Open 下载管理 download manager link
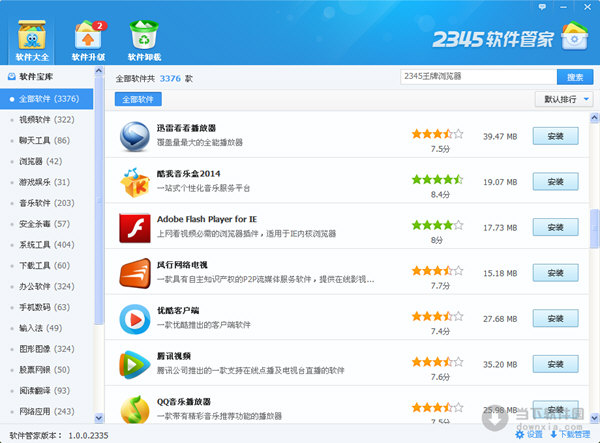Image resolution: width=600 pixels, height=443 pixels. (570, 435)
